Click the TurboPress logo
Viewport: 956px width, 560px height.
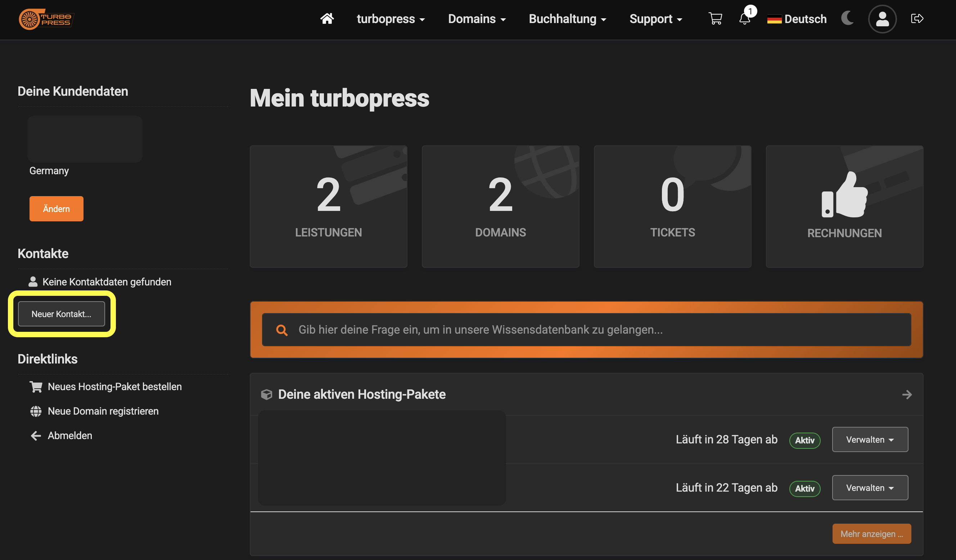pyautogui.click(x=46, y=19)
